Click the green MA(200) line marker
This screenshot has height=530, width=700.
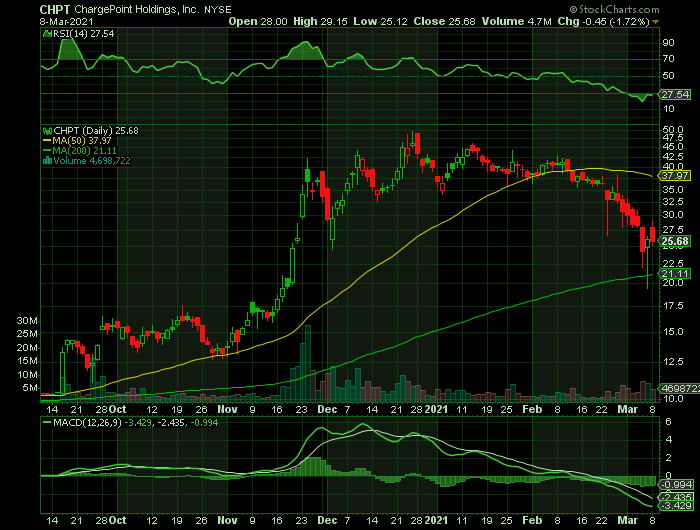pyautogui.click(x=45, y=150)
